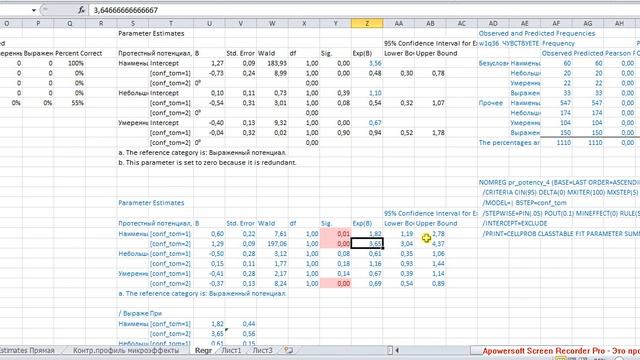Click the Безусловн row label

tap(493, 63)
